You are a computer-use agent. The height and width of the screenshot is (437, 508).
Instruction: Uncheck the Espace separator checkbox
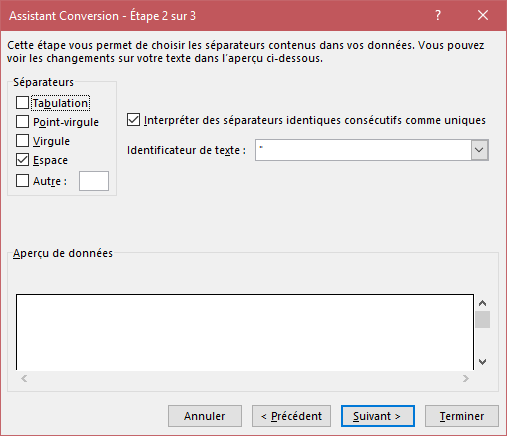pyautogui.click(x=22, y=160)
